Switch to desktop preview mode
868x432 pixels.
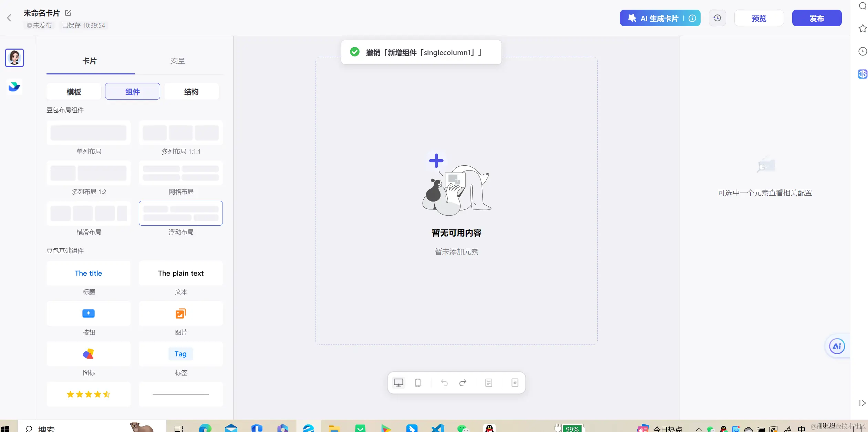coord(399,382)
